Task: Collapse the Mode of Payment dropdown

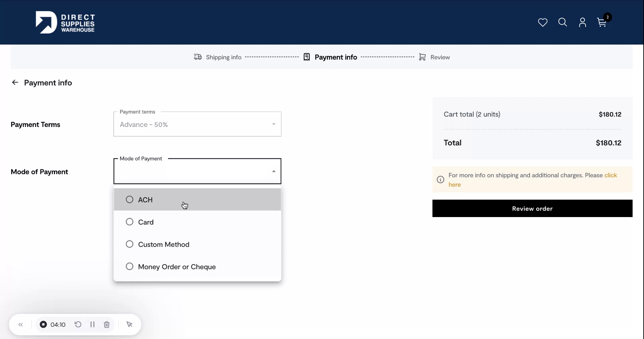Action: 273,171
